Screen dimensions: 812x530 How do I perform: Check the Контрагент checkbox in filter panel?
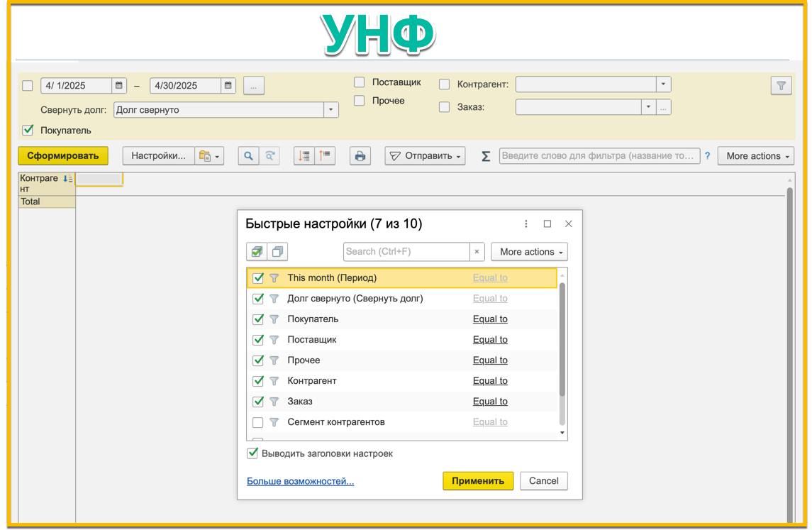click(444, 84)
